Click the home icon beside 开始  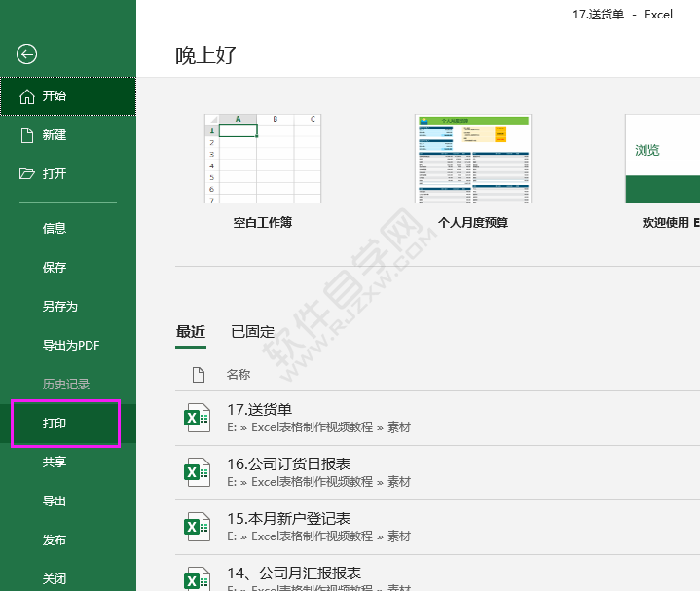point(27,96)
